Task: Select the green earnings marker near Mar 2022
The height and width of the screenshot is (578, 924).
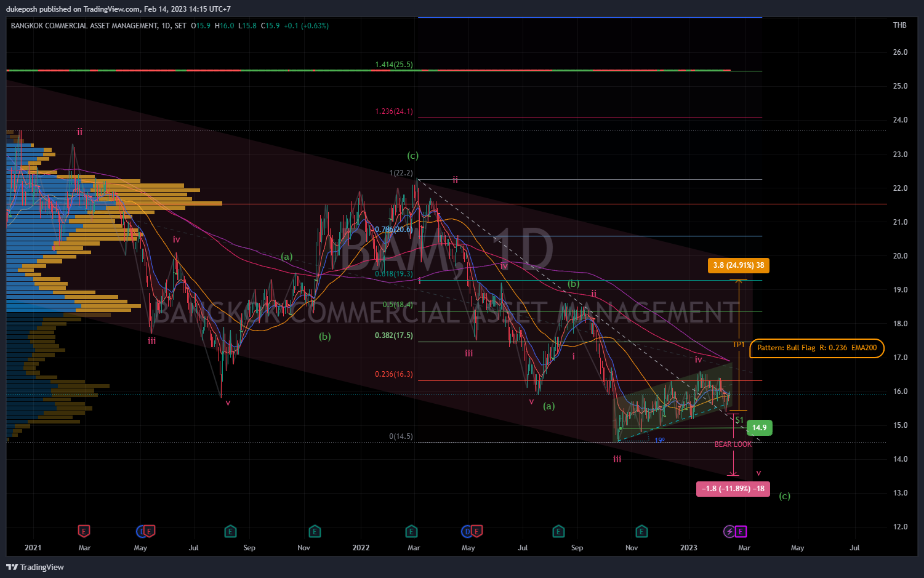Action: click(x=411, y=531)
